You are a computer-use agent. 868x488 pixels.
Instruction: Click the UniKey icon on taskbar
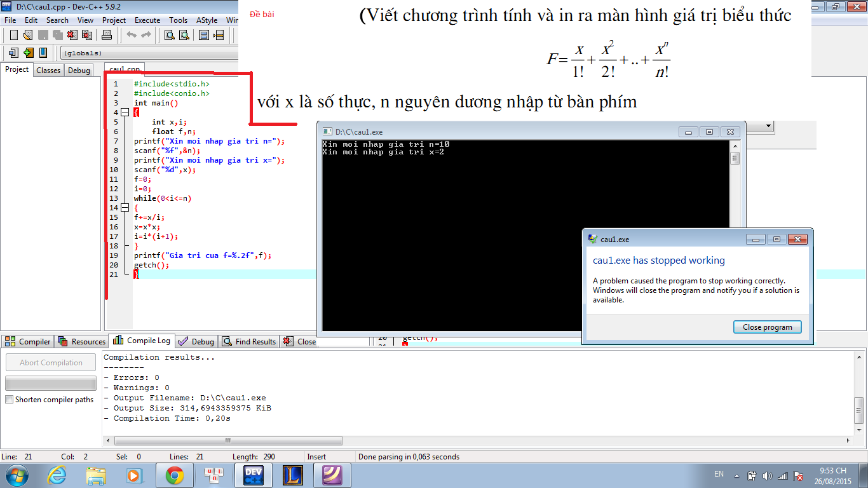click(214, 475)
